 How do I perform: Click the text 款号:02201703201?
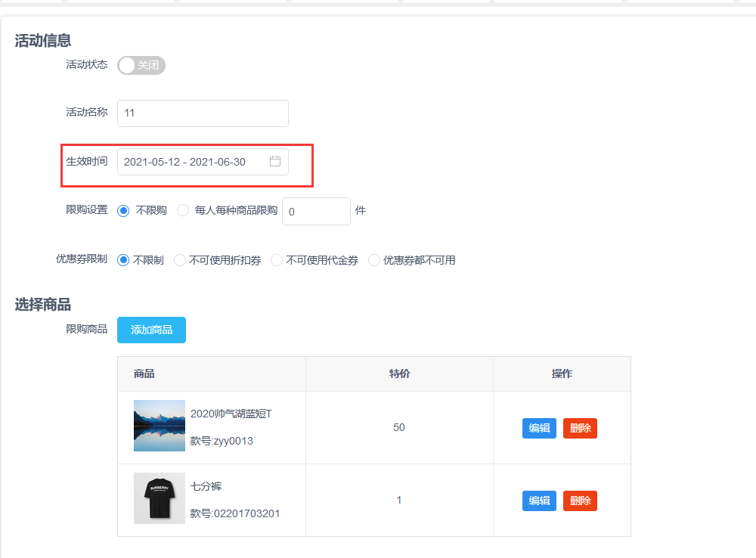click(235, 513)
